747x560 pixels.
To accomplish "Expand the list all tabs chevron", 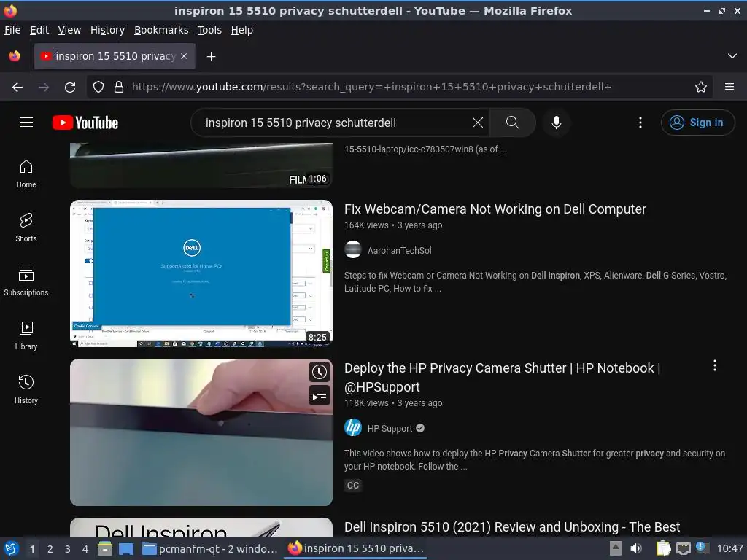I will (732, 56).
